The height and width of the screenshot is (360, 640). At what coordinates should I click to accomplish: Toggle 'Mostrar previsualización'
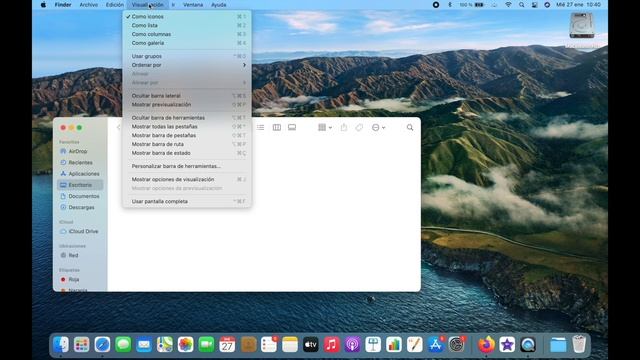click(187, 104)
